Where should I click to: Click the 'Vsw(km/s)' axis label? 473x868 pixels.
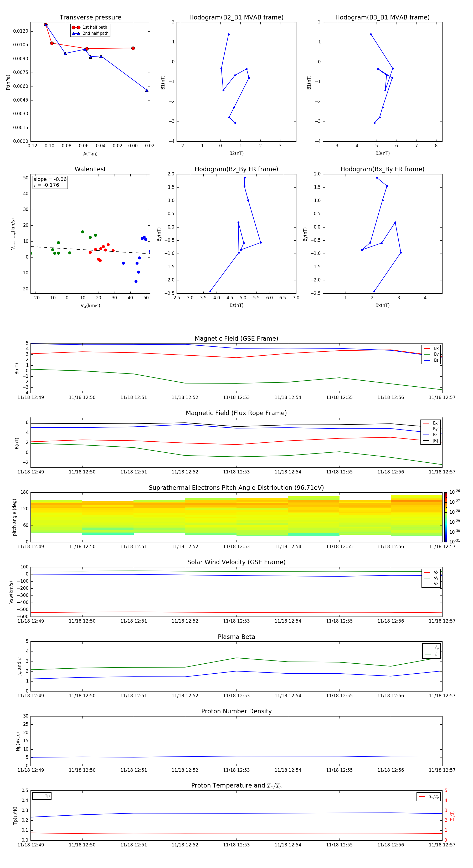[x=11, y=592]
